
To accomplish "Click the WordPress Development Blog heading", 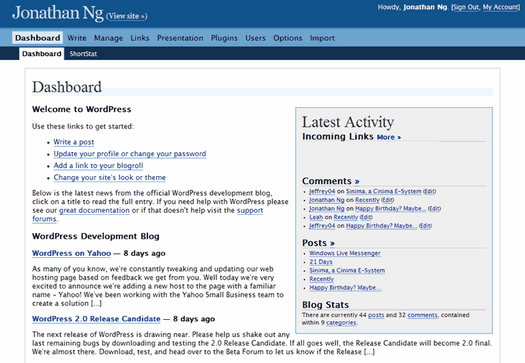I will [96, 236].
